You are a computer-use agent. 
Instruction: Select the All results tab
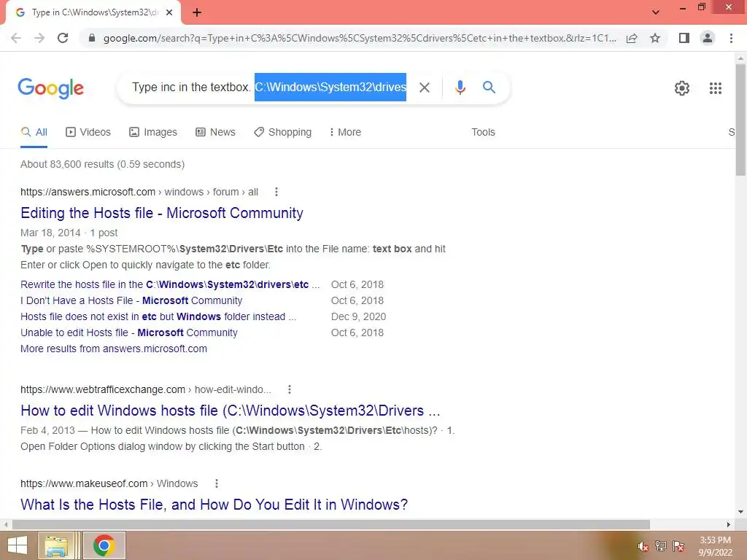(34, 133)
